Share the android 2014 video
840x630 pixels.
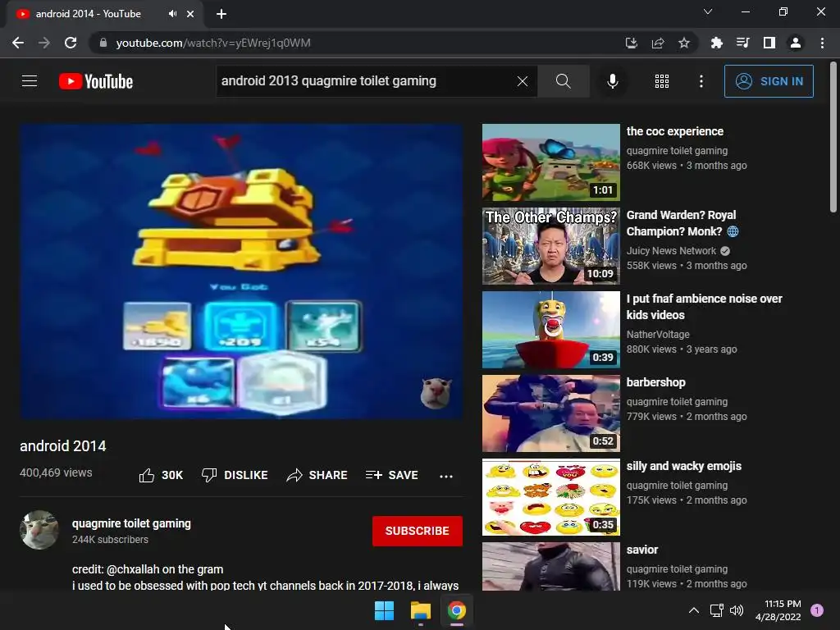coord(317,475)
